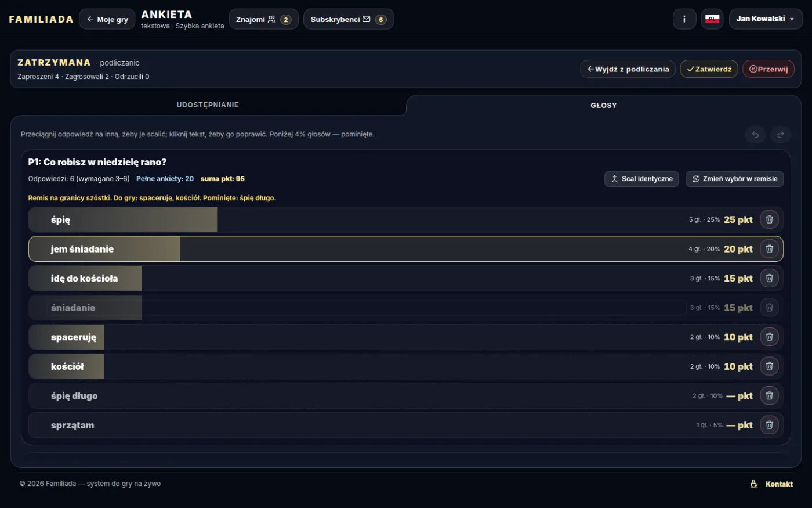This screenshot has width=812, height=508.
Task: Click Wyjdź z podliczania
Action: (628, 69)
